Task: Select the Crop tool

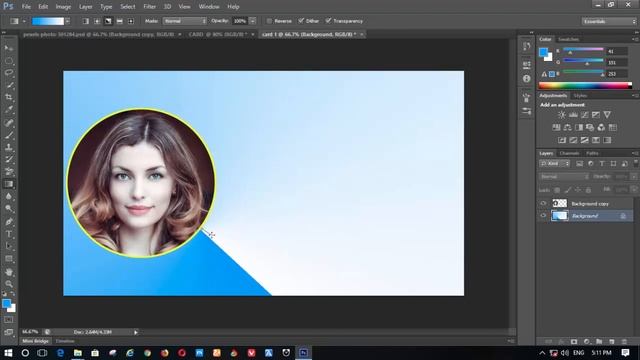Action: pyautogui.click(x=9, y=98)
